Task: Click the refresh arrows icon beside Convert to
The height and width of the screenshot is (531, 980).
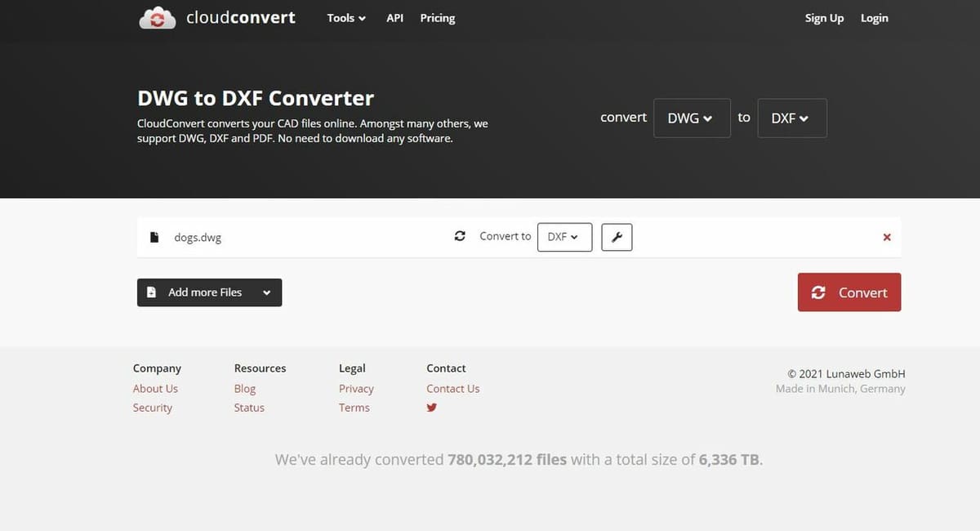Action: tap(460, 236)
